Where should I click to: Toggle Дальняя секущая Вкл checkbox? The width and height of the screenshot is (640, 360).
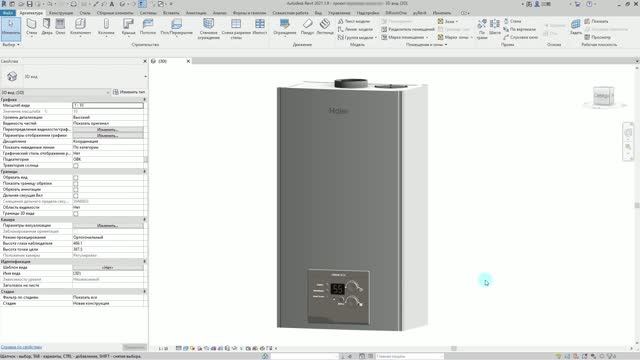coord(76,196)
